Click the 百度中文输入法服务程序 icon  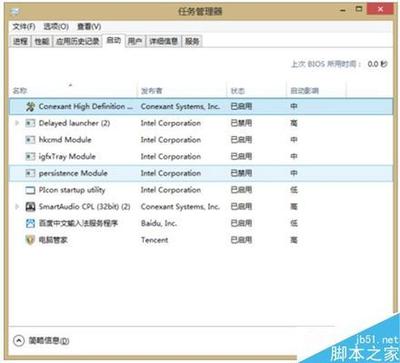pyautogui.click(x=30, y=223)
